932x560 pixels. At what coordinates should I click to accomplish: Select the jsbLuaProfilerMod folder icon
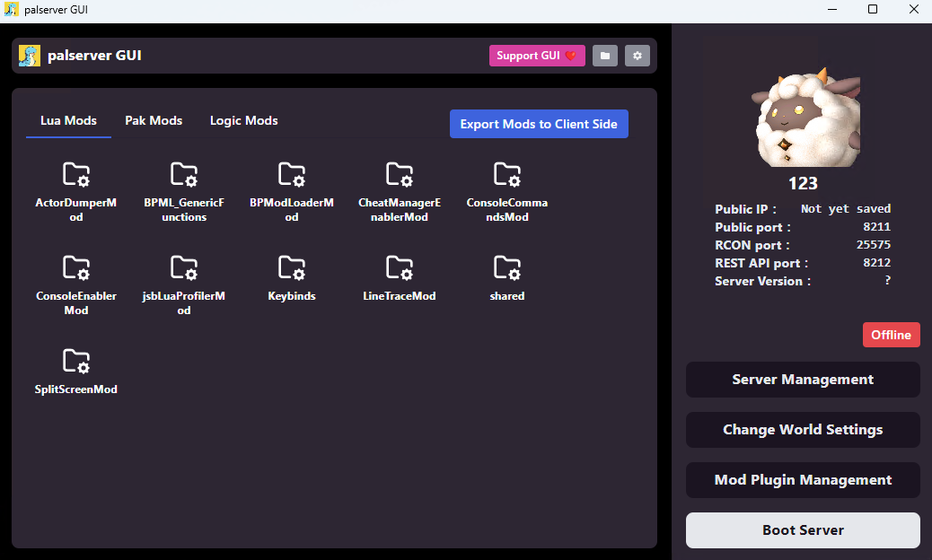[x=184, y=267]
